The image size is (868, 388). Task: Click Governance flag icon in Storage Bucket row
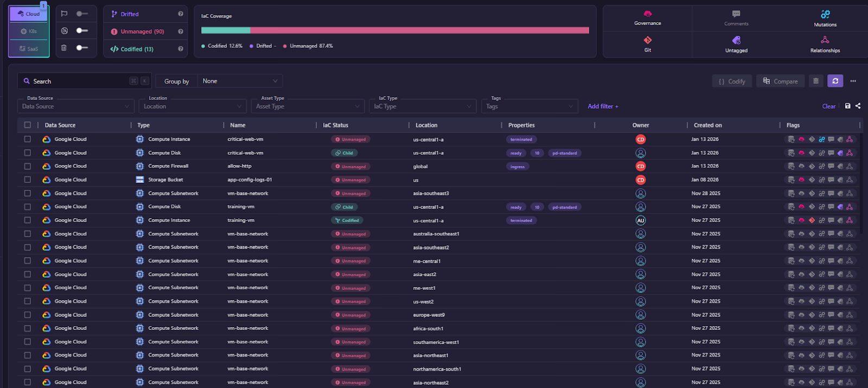point(801,180)
